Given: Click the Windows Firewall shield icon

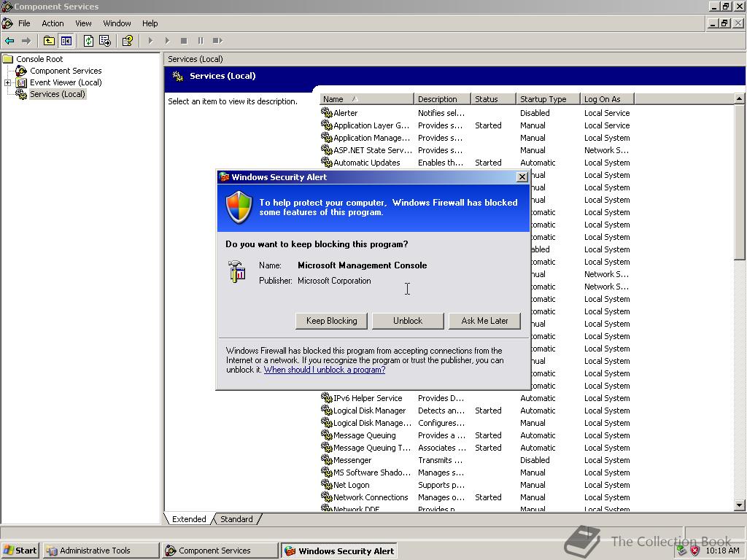Looking at the screenshot, I should 239,207.
